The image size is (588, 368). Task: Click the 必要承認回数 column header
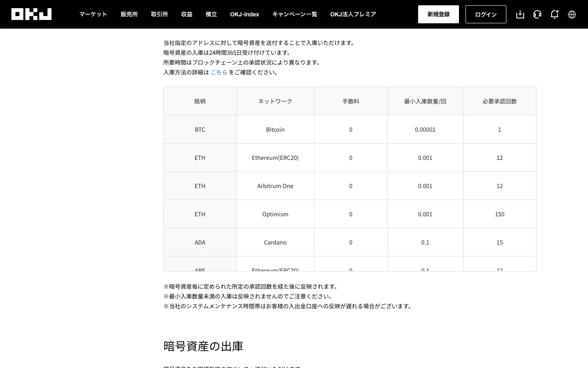click(499, 101)
